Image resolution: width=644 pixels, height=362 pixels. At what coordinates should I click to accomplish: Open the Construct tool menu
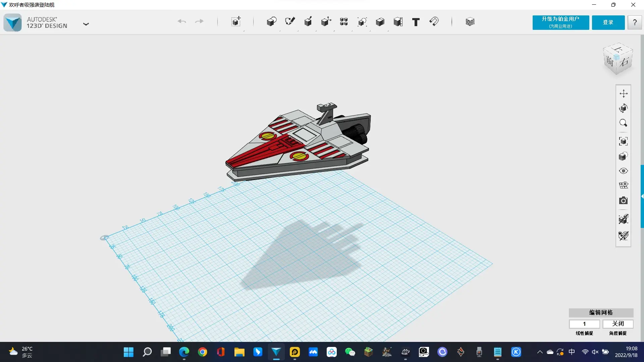click(308, 22)
